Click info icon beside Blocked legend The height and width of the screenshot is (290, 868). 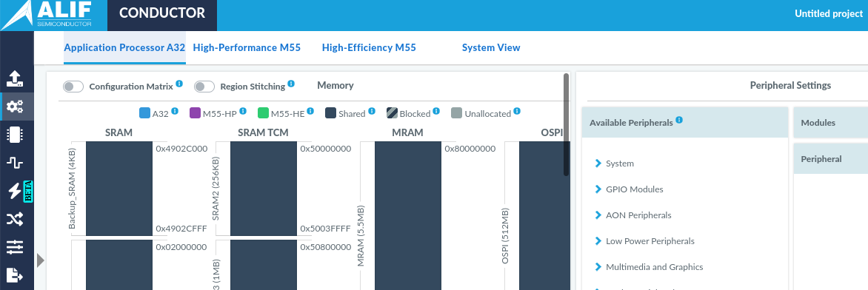tap(436, 111)
